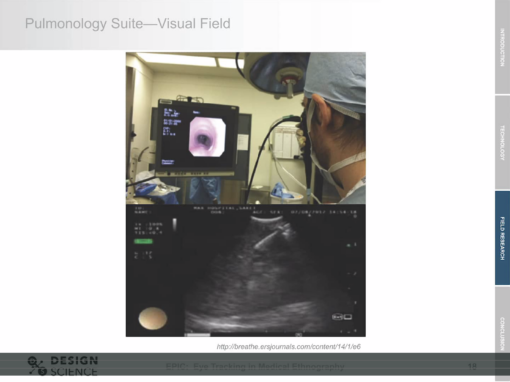The height and width of the screenshot is (382, 510).
Task: Click the slide number 18 in footer
Action: (472, 367)
